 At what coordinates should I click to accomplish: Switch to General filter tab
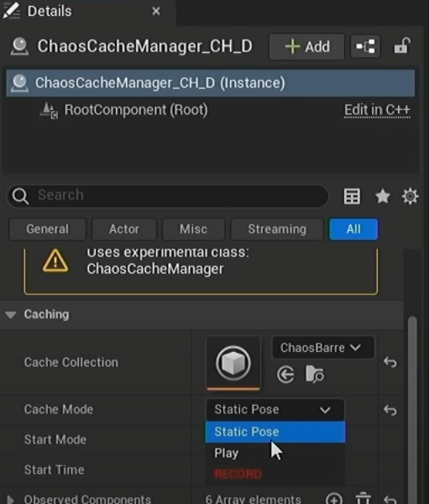point(48,229)
